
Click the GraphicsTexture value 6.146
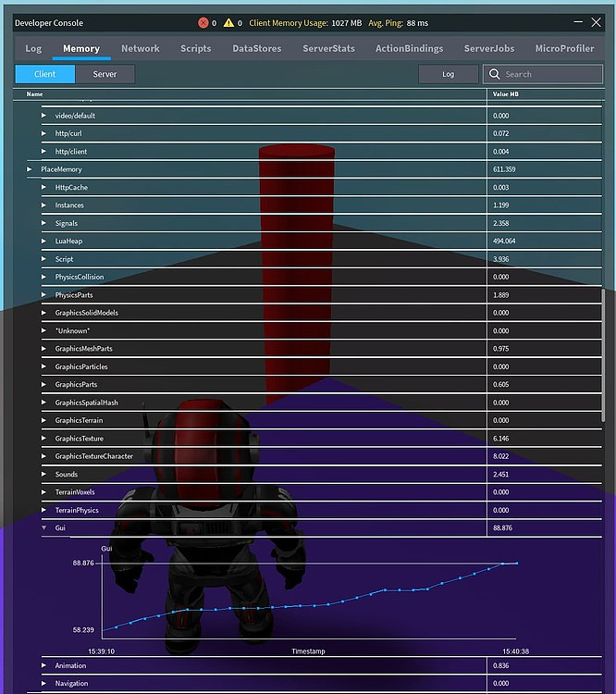pos(501,439)
